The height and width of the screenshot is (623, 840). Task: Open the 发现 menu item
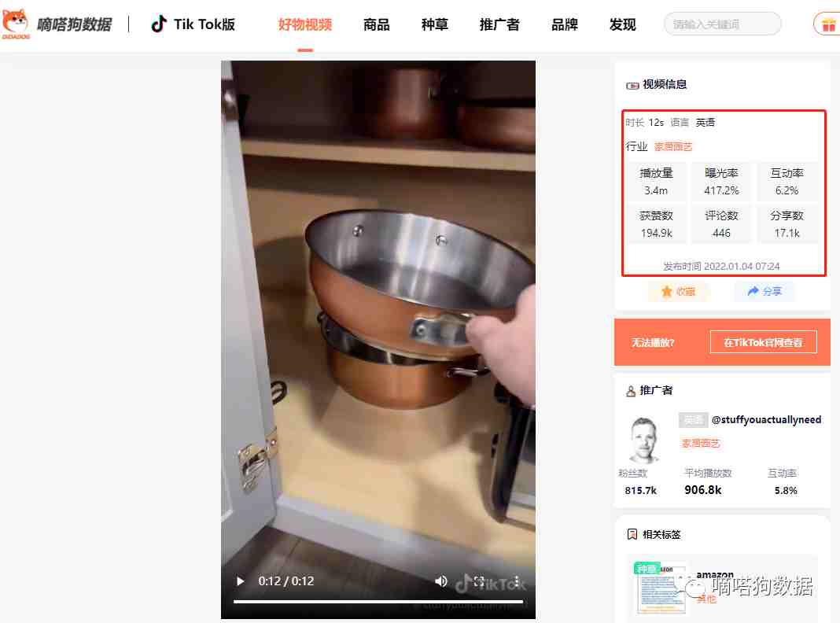[622, 24]
